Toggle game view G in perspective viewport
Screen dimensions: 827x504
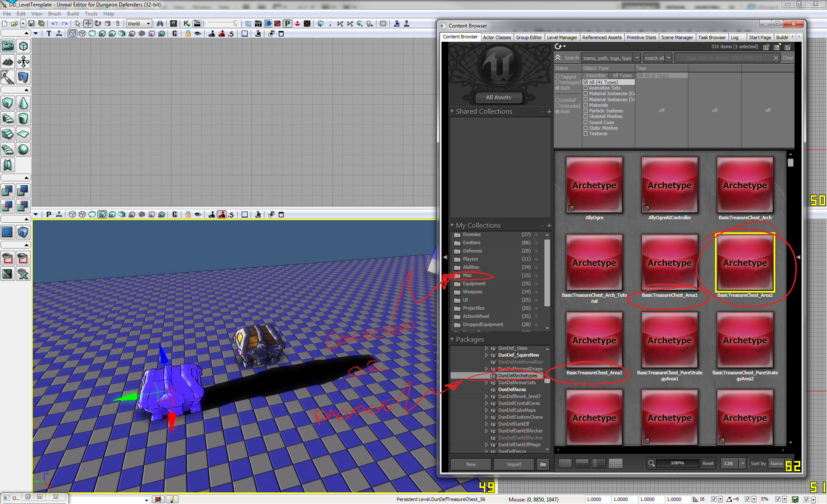coord(174,215)
